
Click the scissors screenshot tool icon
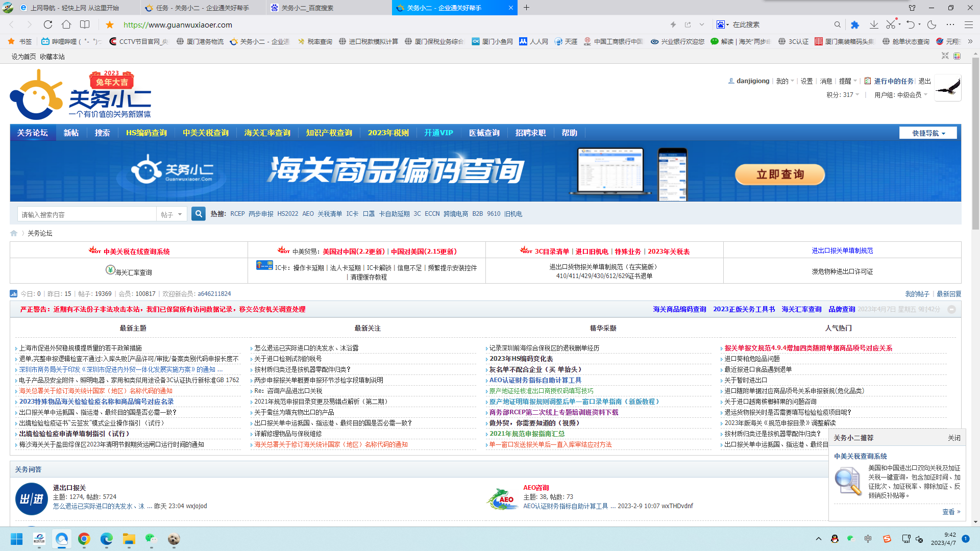[x=891, y=24]
